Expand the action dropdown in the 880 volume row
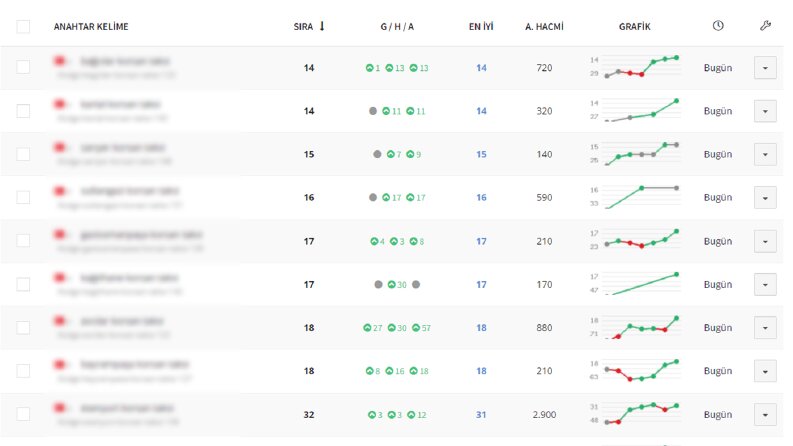Image resolution: width=793 pixels, height=446 pixels. (x=765, y=328)
